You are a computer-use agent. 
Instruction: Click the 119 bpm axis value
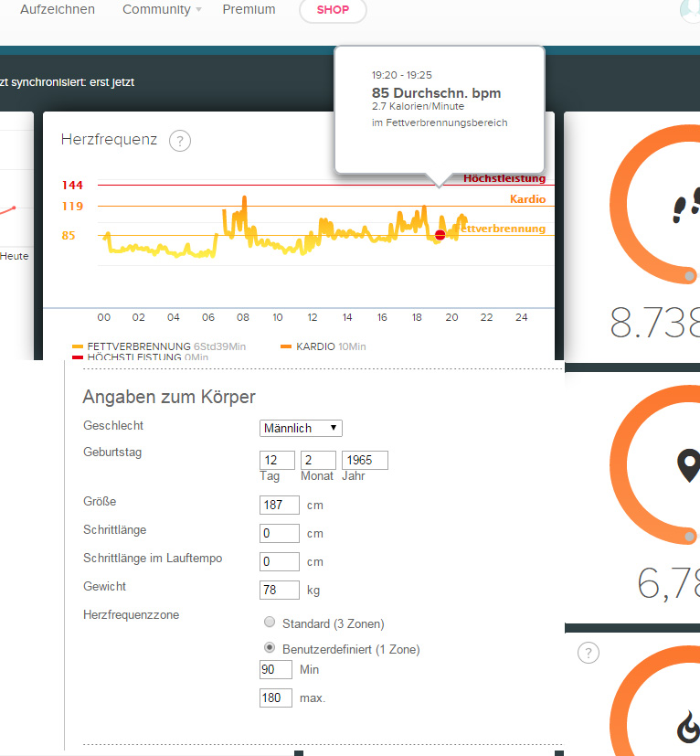click(x=72, y=207)
